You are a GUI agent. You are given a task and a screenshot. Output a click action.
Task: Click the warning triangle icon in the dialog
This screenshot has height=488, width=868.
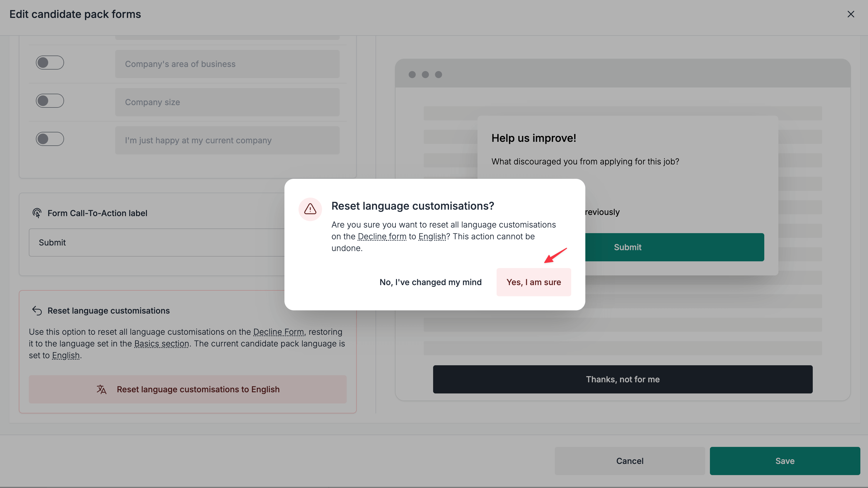tap(310, 209)
